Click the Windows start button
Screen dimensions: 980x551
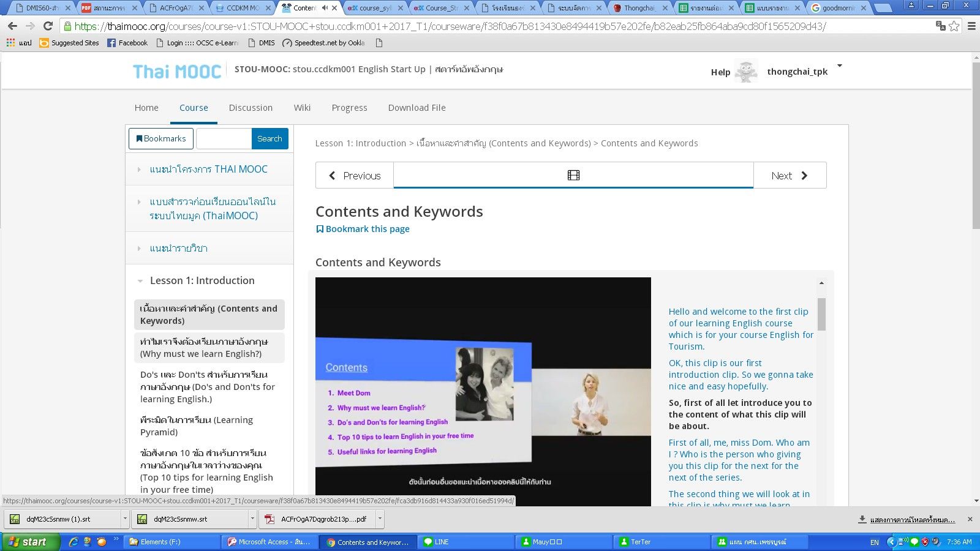click(x=29, y=542)
